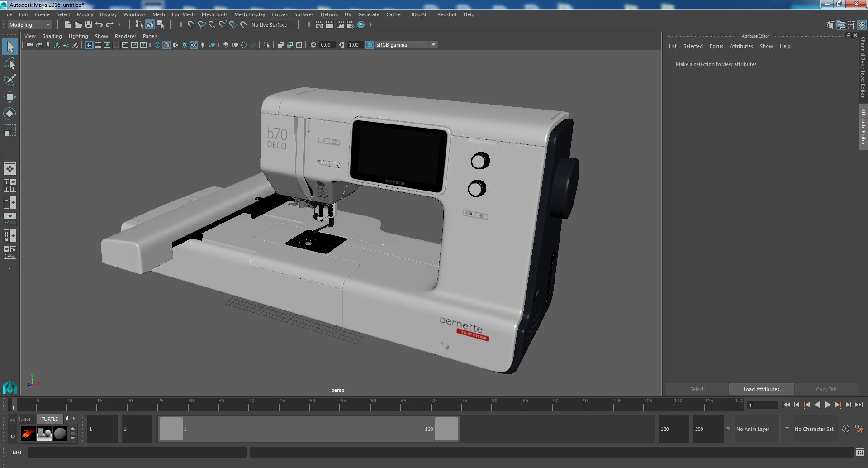This screenshot has width=868, height=468.
Task: Toggle snap to curves
Action: coord(202,24)
